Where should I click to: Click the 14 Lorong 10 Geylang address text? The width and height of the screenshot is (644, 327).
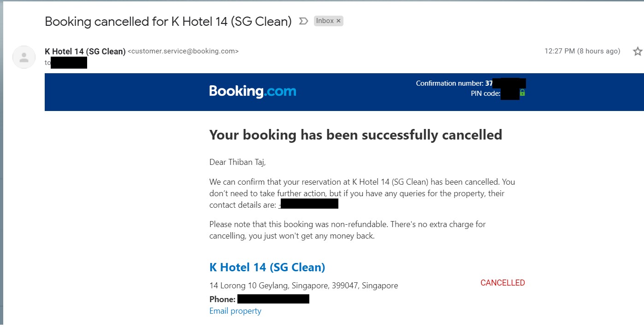click(x=303, y=286)
